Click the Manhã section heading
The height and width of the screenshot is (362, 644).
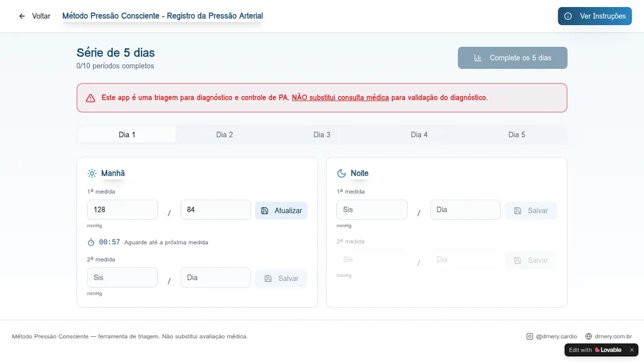[x=113, y=173]
